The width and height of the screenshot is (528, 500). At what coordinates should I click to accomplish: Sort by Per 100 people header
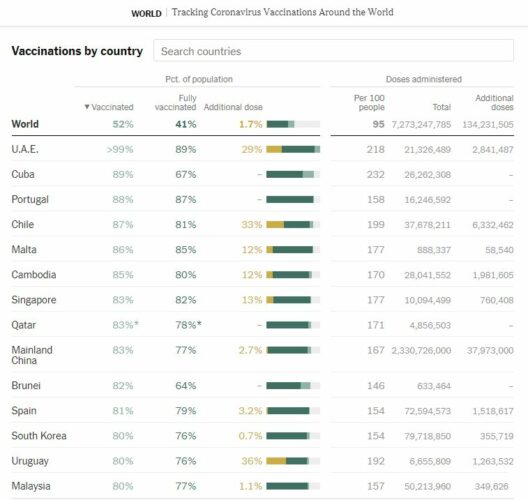tap(369, 102)
